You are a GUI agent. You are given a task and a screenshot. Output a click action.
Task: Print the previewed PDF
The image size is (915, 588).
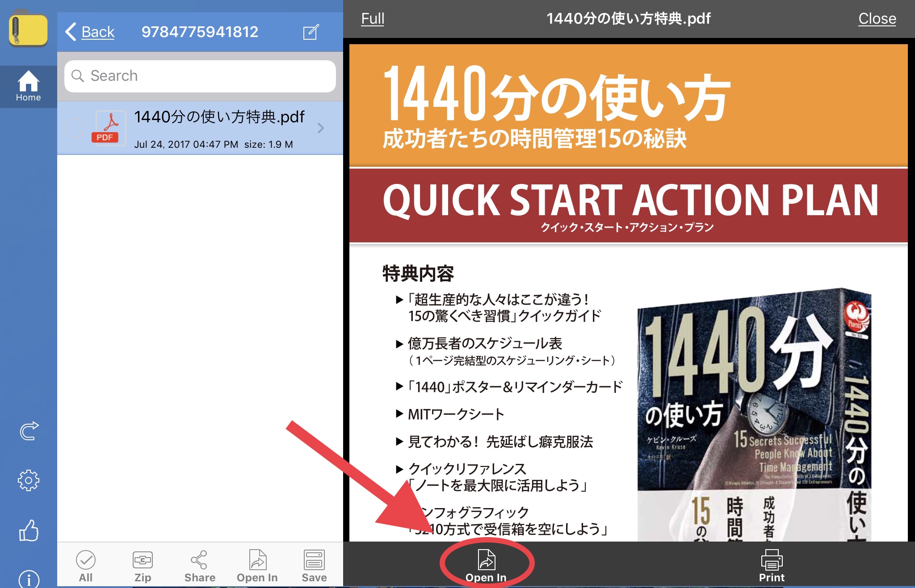coord(772,566)
